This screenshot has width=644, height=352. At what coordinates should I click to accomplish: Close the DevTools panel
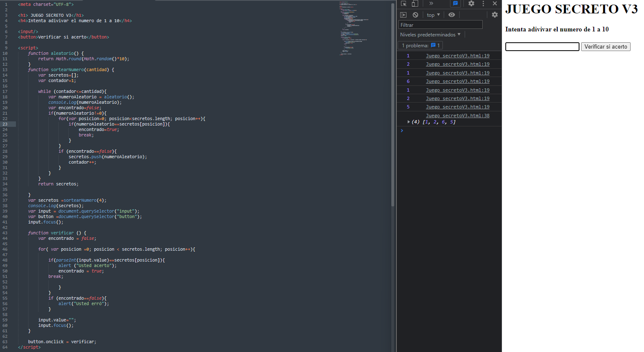(495, 3)
